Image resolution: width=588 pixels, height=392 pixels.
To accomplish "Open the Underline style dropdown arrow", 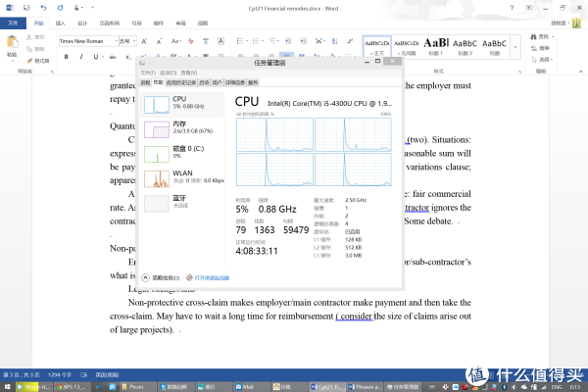I will (102, 57).
